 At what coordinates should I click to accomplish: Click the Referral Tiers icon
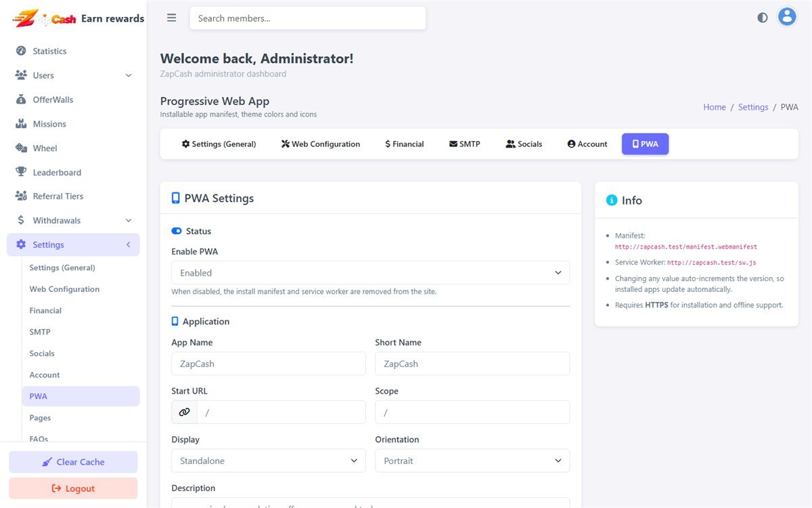coord(21,196)
